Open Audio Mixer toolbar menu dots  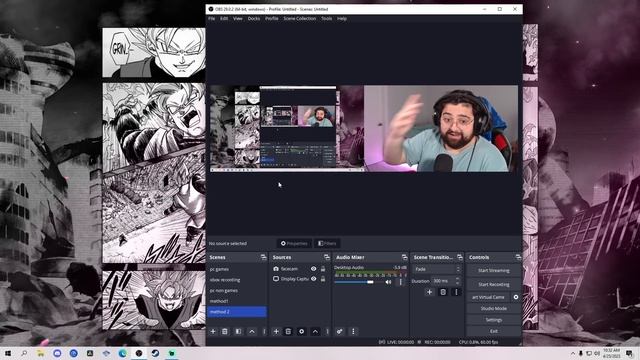[353, 331]
